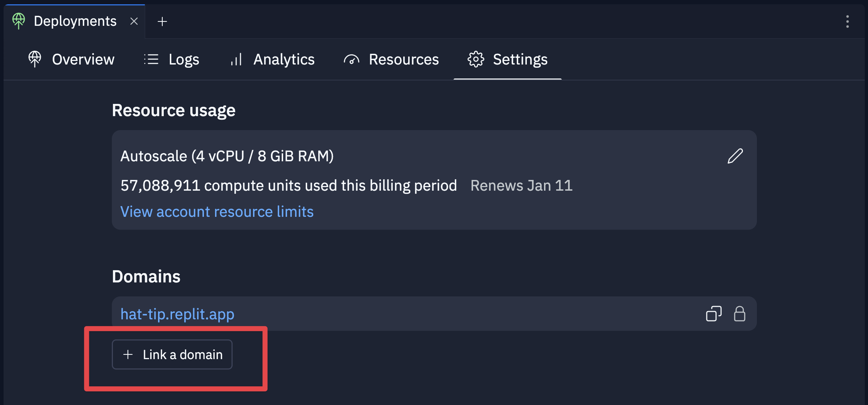Open View account resource limits link
868x405 pixels.
pos(217,211)
